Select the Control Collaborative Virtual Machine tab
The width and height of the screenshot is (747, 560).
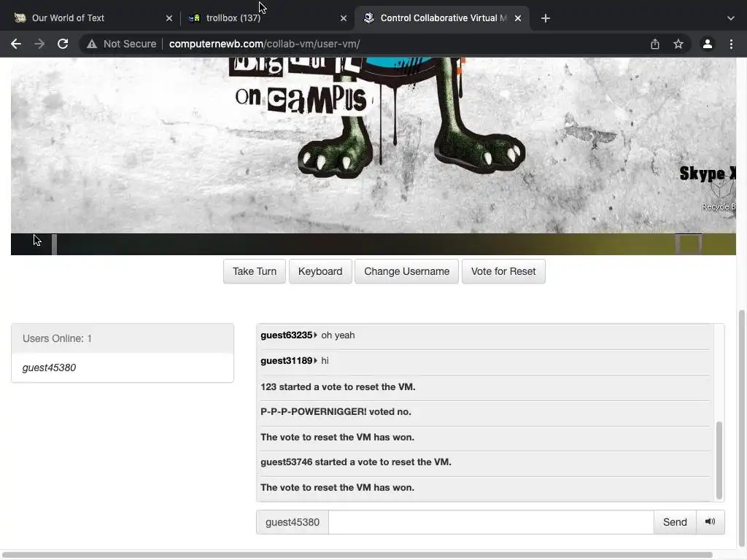click(x=441, y=18)
